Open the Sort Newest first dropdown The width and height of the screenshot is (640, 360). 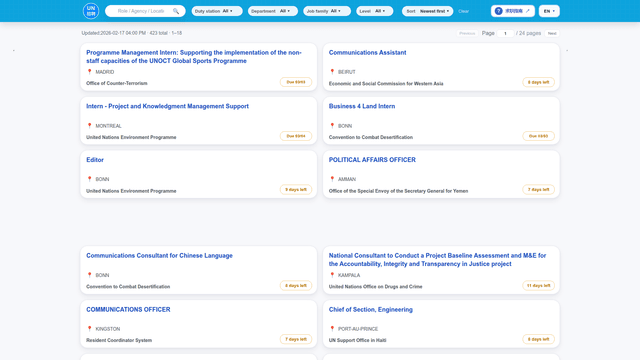[427, 11]
